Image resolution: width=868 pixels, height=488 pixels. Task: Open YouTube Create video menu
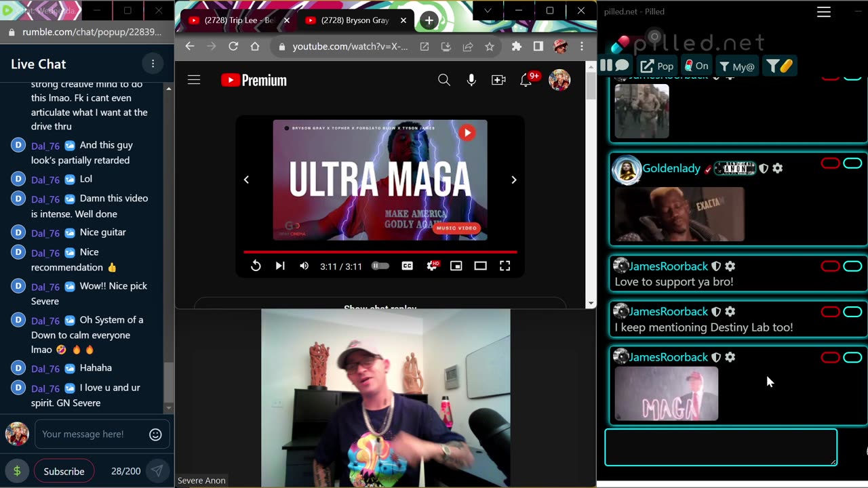coord(498,80)
